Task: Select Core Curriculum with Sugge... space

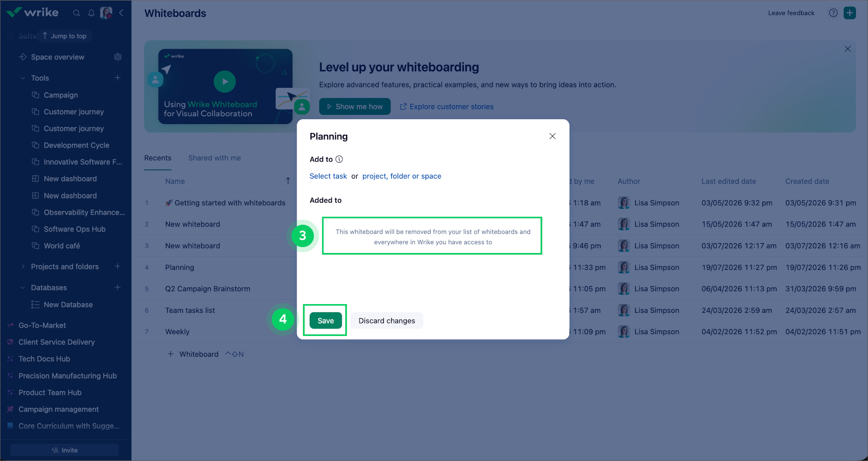Action: pyautogui.click(x=68, y=426)
